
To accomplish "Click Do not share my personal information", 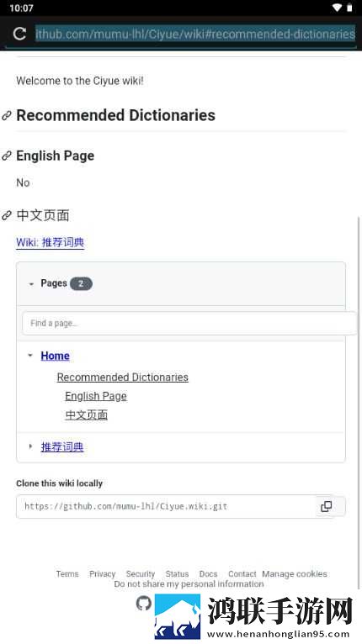I will pos(189,583).
